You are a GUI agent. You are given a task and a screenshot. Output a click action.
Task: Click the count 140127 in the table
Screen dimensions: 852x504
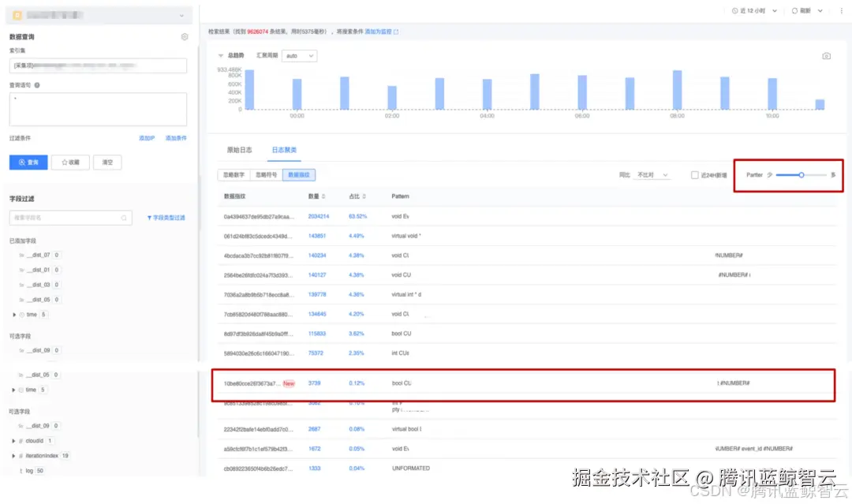click(x=317, y=275)
